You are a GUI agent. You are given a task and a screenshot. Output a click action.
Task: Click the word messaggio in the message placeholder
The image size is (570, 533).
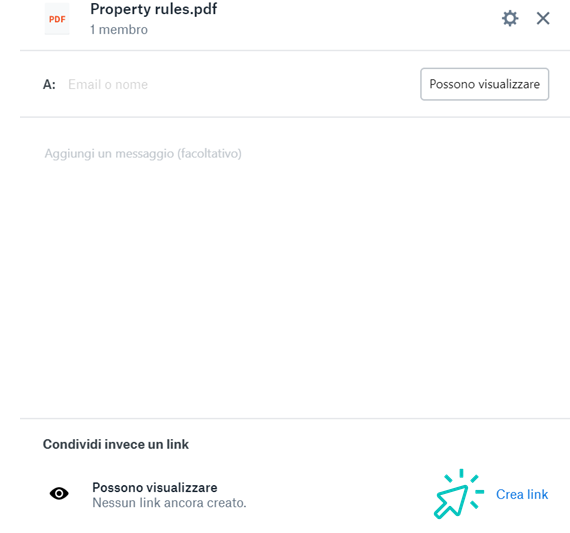pyautogui.click(x=144, y=153)
